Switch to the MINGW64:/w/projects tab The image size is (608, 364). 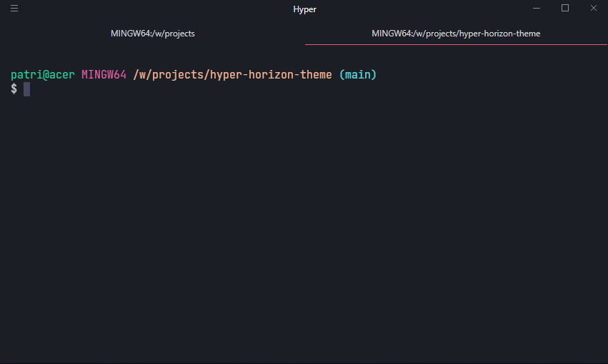coord(152,34)
